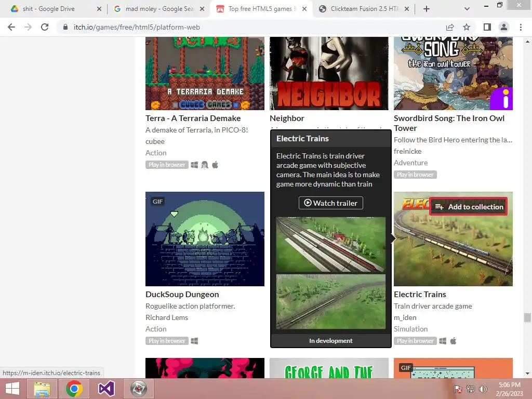View second railway screenshot in popup
This screenshot has height=399, width=532.
[x=331, y=302]
